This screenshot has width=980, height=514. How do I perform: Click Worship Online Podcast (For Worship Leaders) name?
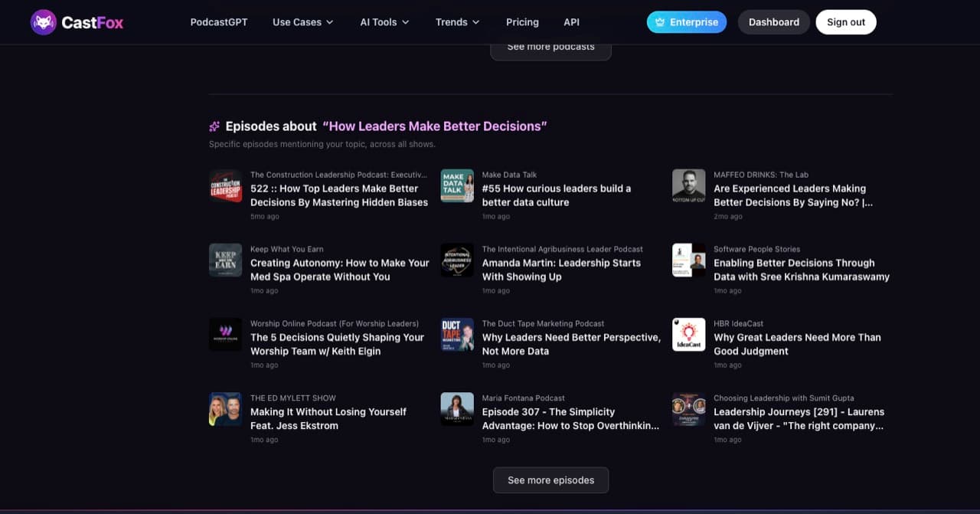(335, 323)
